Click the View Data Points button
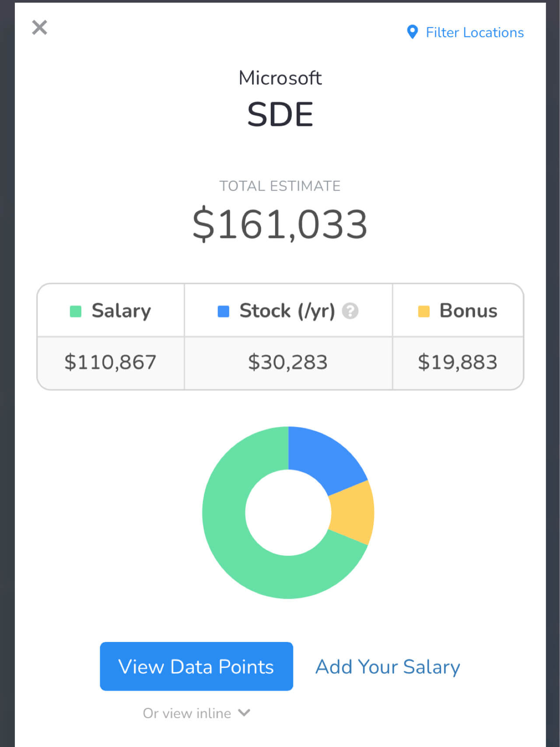 196,666
